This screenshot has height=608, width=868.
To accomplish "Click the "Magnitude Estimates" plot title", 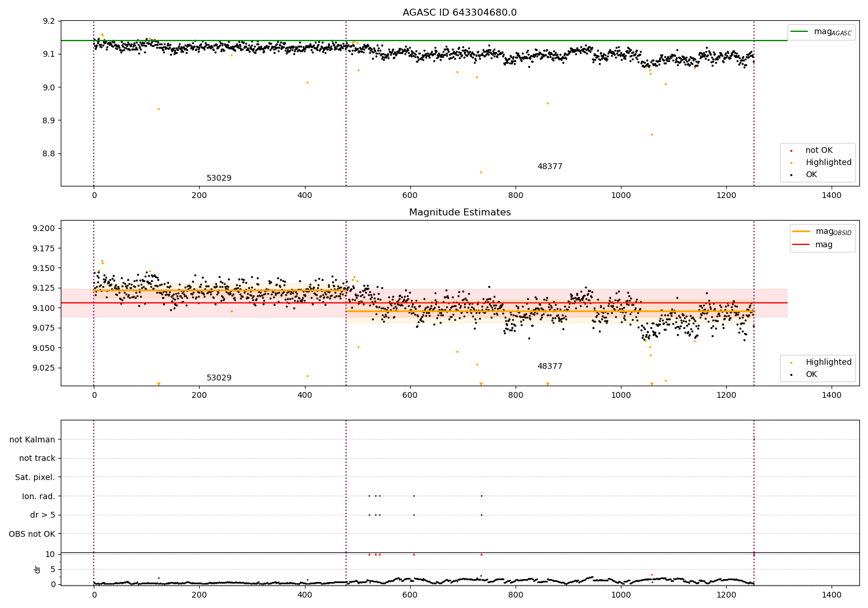I will point(459,213).
